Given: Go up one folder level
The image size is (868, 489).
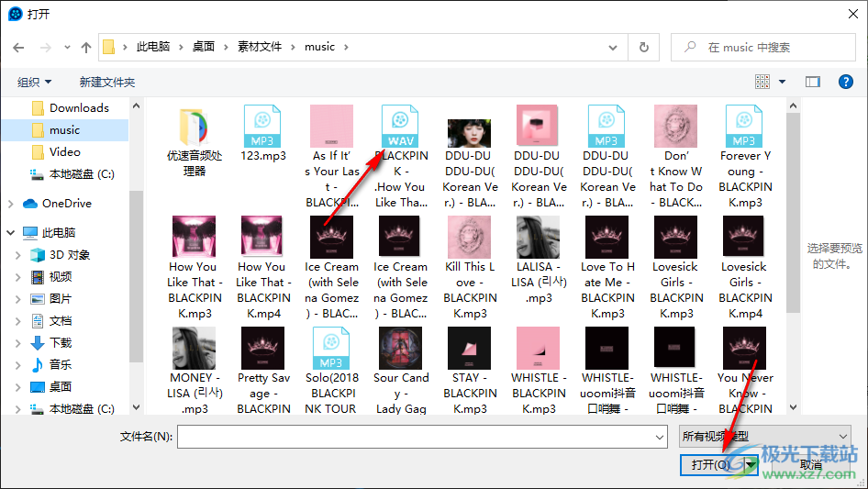Looking at the screenshot, I should (86, 48).
